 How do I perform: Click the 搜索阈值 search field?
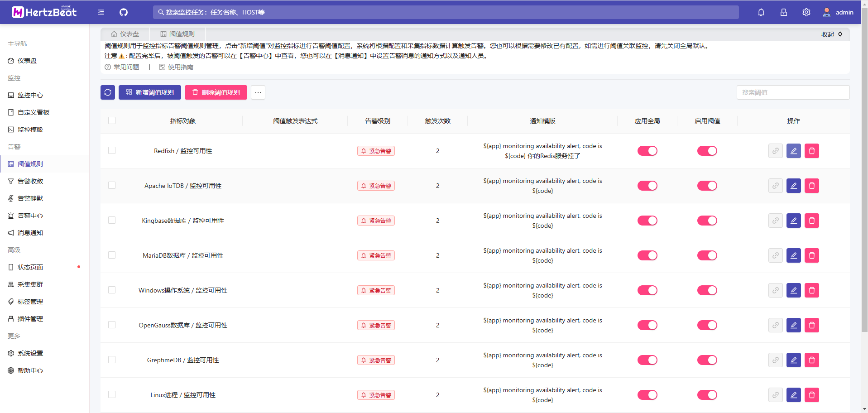pyautogui.click(x=793, y=92)
